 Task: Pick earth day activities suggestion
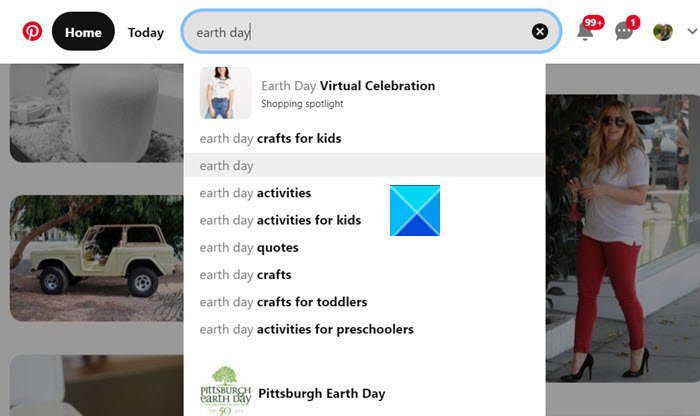(255, 193)
